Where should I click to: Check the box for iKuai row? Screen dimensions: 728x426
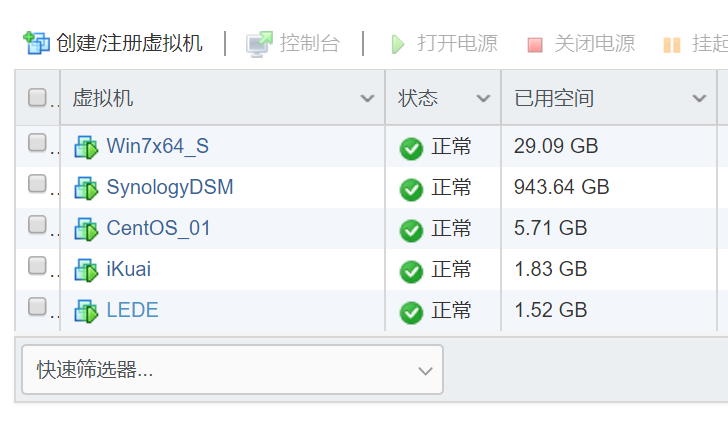point(37,266)
